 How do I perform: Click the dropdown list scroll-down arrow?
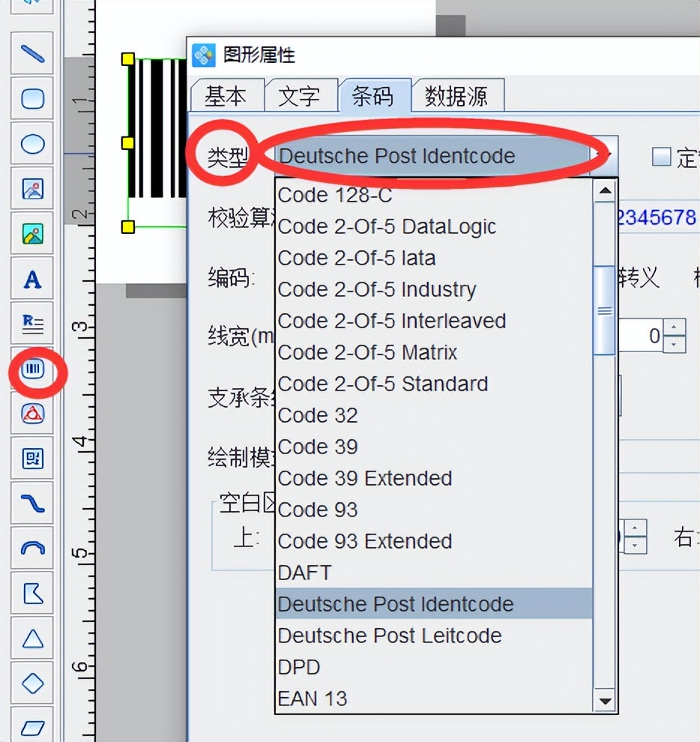(605, 702)
